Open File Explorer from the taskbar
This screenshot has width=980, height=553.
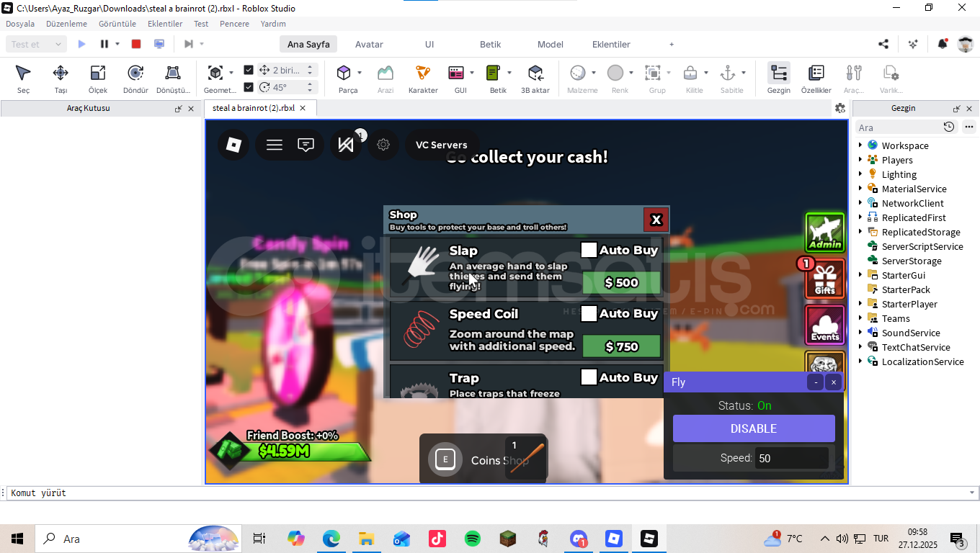pyautogui.click(x=366, y=539)
